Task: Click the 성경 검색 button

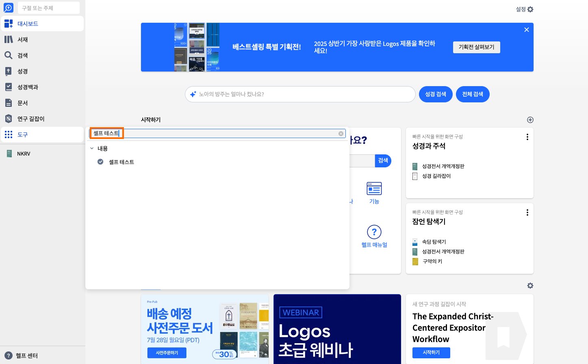Action: point(436,94)
